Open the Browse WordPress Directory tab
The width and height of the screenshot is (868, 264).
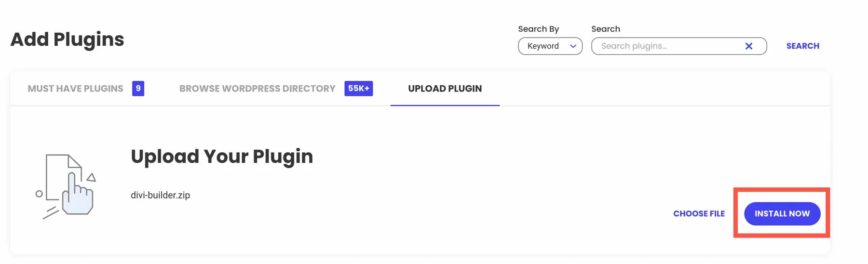[257, 89]
